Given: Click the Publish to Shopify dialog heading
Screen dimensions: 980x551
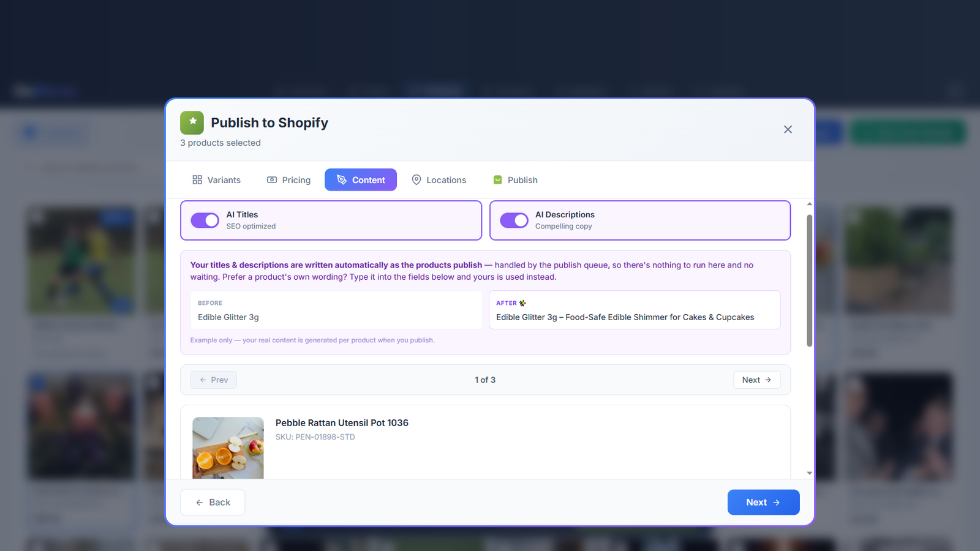Looking at the screenshot, I should 269,122.
